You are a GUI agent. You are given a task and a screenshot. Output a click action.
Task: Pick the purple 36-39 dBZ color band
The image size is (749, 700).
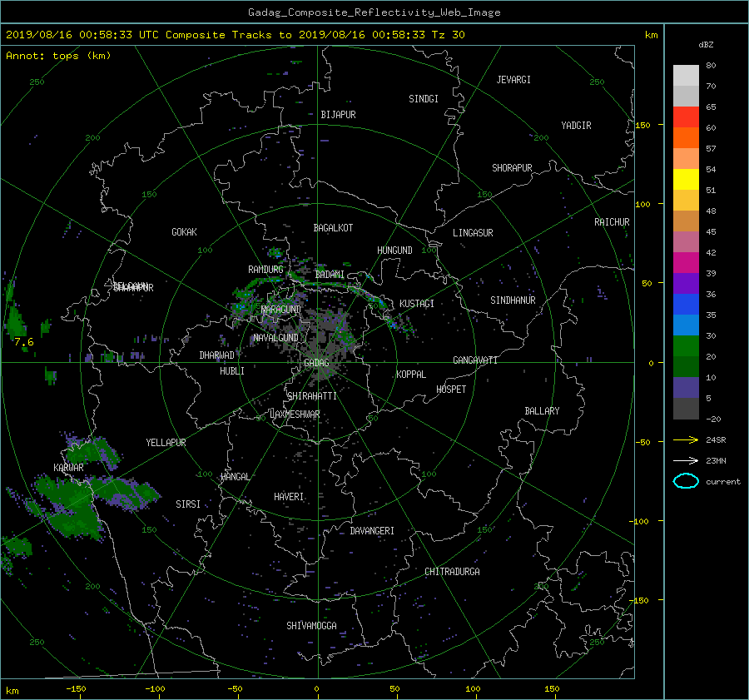[686, 284]
